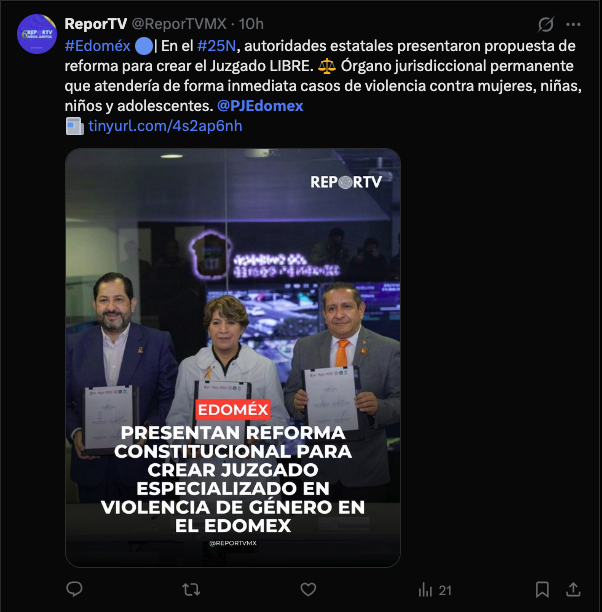Click the Grok explain-post icon
The height and width of the screenshot is (612, 602).
pos(545,24)
